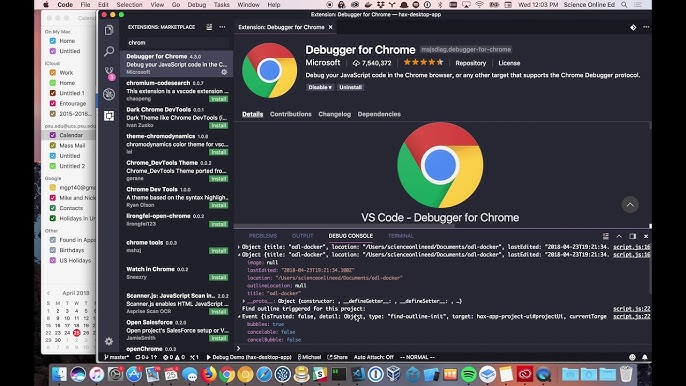Collapse the second odl-docker Object entry
This screenshot has height=386, width=686.
[239, 255]
